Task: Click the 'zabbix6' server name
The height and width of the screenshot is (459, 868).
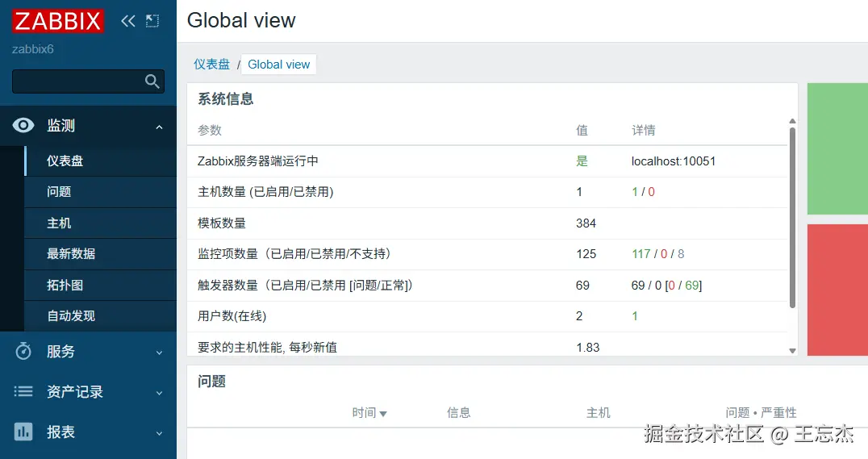Action: 32,49
